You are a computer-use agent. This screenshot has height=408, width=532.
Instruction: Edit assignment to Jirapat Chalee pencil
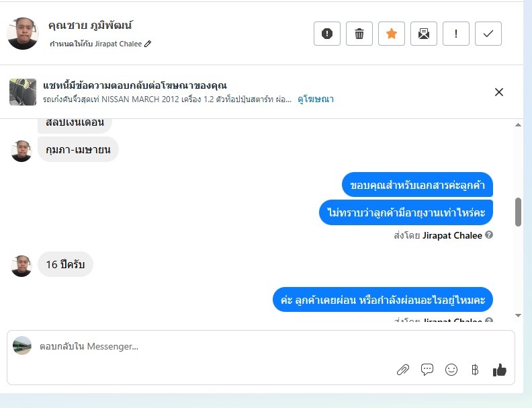[148, 44]
